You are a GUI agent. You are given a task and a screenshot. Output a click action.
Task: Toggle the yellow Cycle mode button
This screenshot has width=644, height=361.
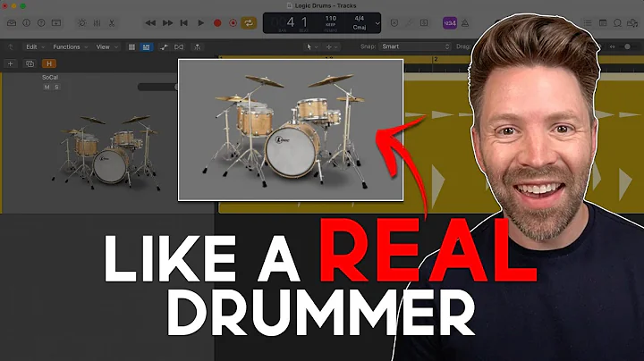249,23
